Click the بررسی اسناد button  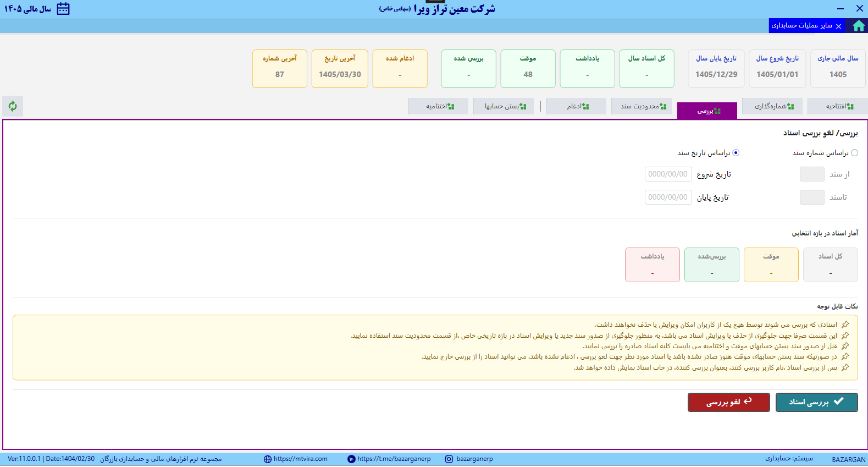(x=816, y=402)
